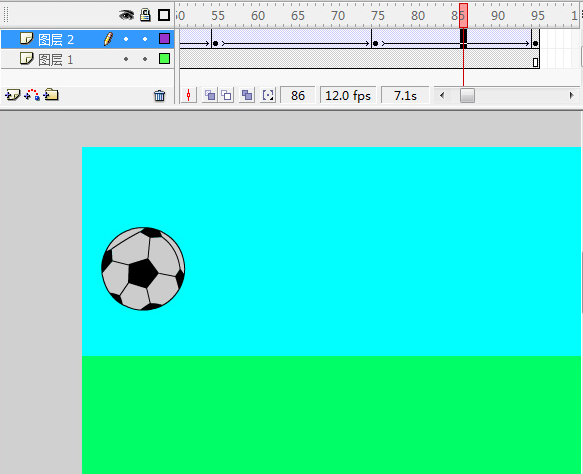Click timeline scrollbar right arrow
The height and width of the screenshot is (474, 583).
click(571, 96)
